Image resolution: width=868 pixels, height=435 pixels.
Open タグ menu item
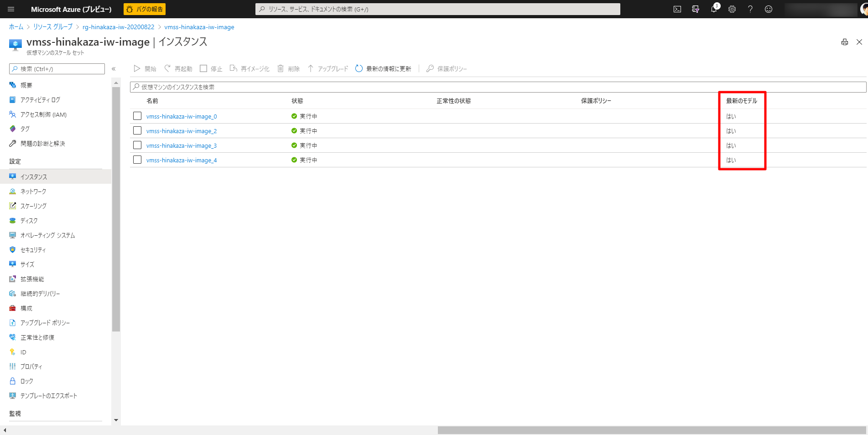(56, 129)
